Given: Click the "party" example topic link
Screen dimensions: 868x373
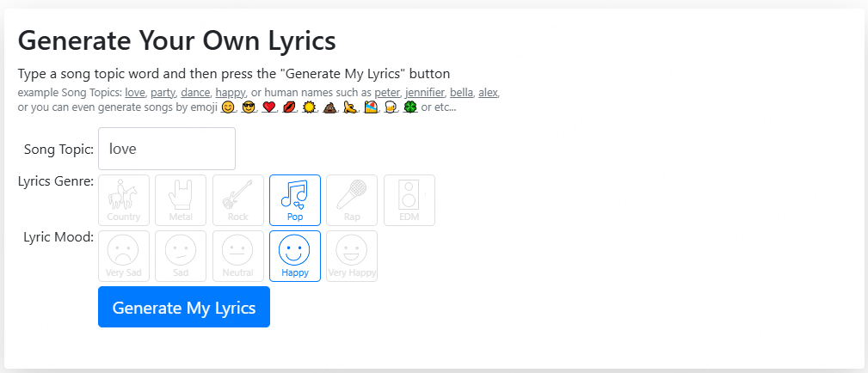Looking at the screenshot, I should coord(163,93).
